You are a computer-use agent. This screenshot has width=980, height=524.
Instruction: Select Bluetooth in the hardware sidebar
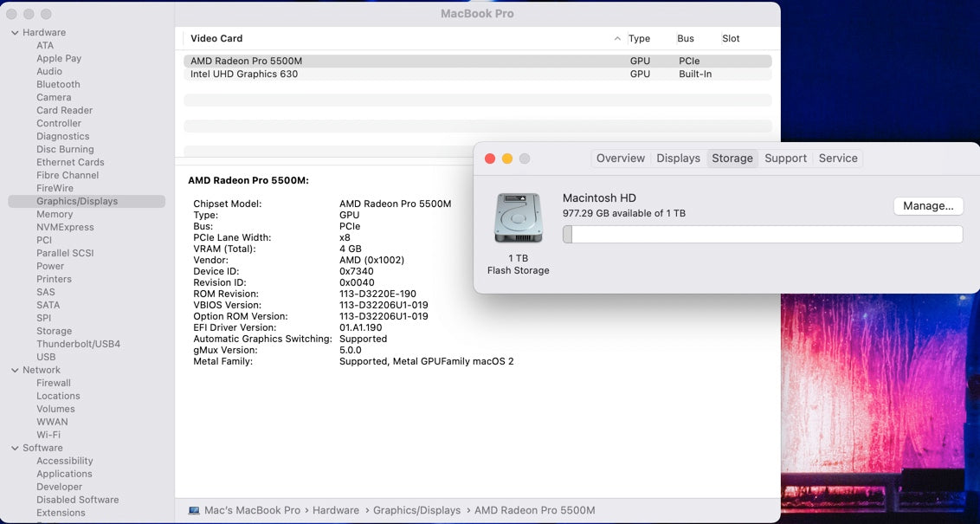57,84
